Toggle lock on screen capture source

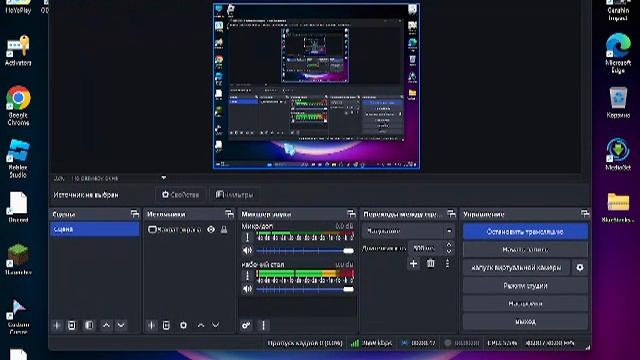pos(224,230)
